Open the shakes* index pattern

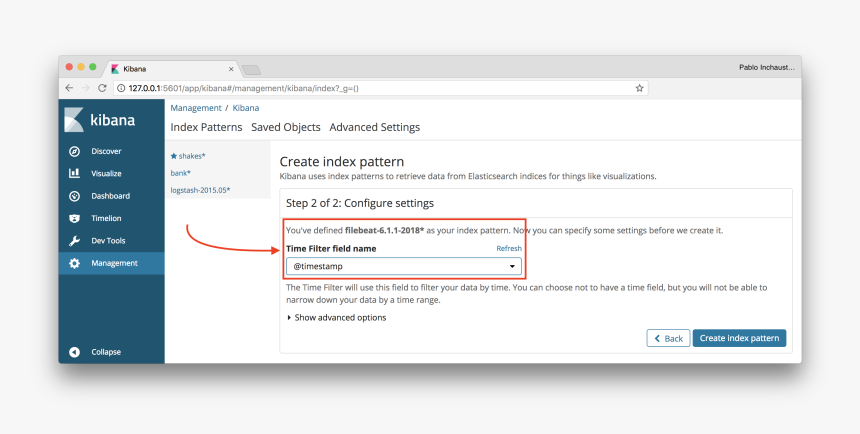tap(192, 156)
